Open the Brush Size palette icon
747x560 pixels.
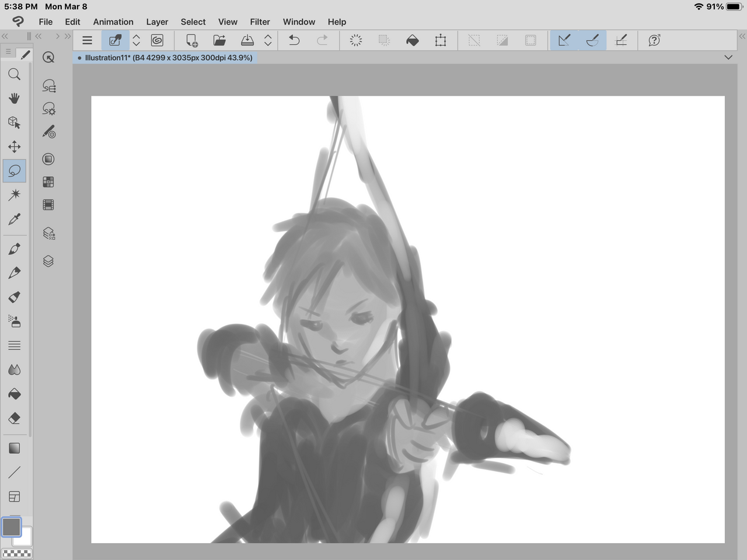coord(48,132)
